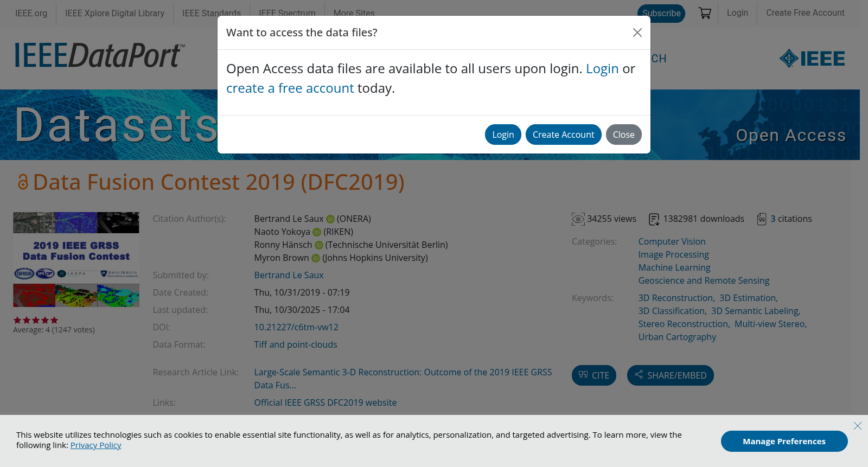Open the DOI 10.21227/c6tm-vw12 link

tap(296, 328)
